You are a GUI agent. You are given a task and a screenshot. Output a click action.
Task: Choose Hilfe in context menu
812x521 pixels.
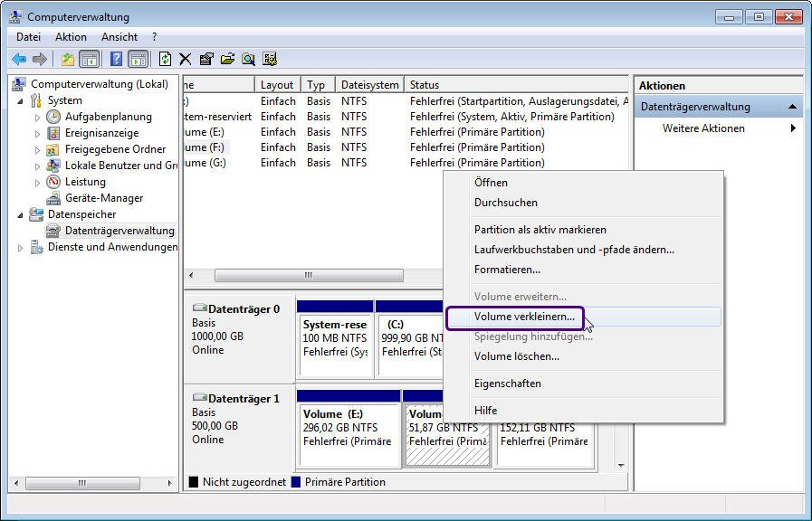tap(584, 411)
